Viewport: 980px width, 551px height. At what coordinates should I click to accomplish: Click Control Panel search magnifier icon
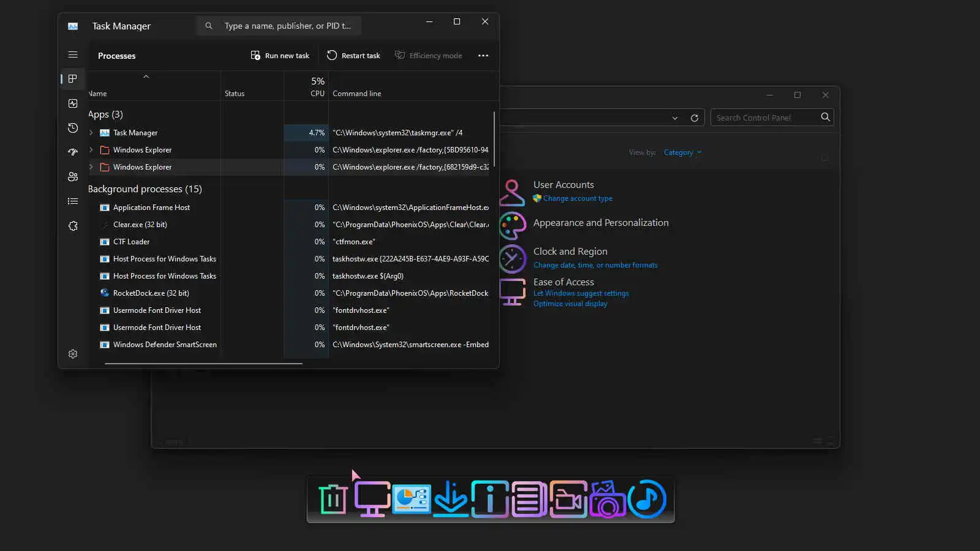click(x=826, y=117)
